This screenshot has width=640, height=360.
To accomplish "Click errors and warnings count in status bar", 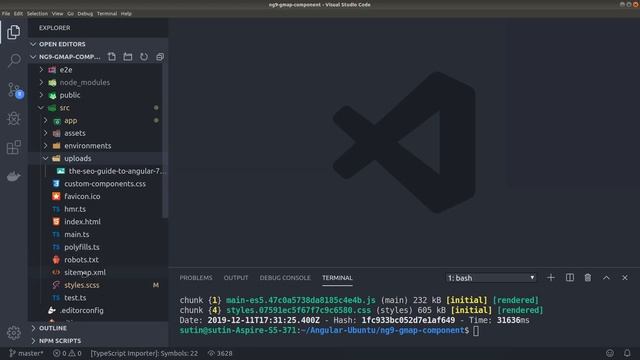I will coord(67,353).
